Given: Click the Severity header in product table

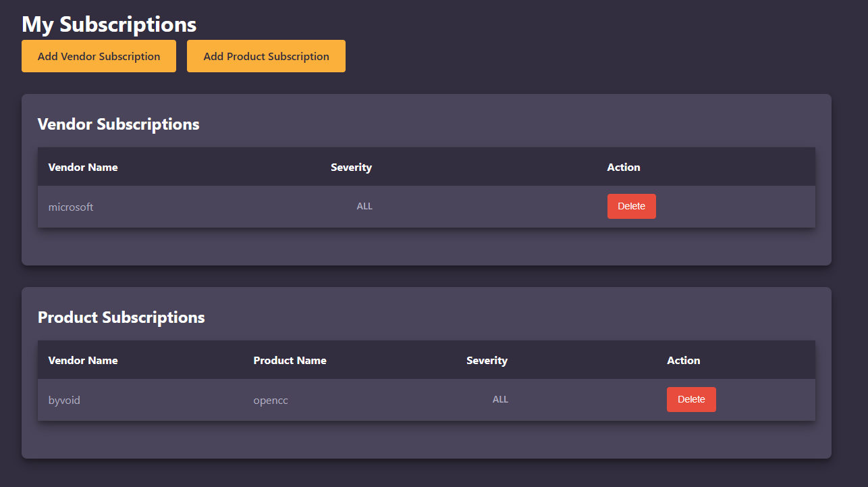Looking at the screenshot, I should coord(487,360).
